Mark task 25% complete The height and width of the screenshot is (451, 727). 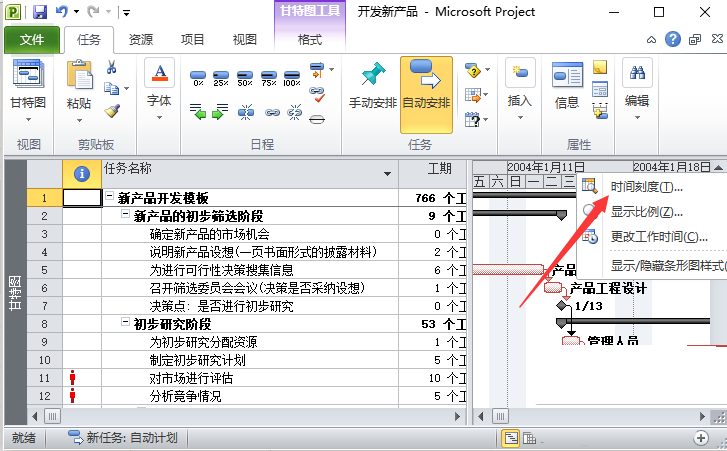pos(221,78)
